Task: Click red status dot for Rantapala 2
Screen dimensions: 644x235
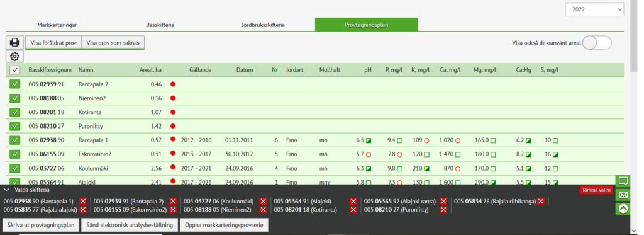Action: [173, 84]
